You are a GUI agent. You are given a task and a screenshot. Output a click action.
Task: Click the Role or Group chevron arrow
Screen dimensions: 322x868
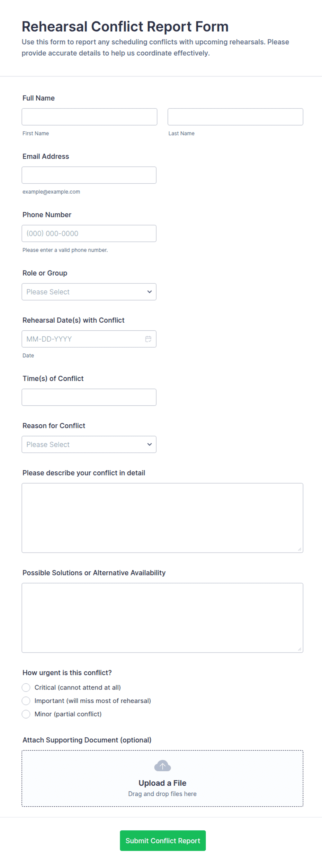coord(150,292)
